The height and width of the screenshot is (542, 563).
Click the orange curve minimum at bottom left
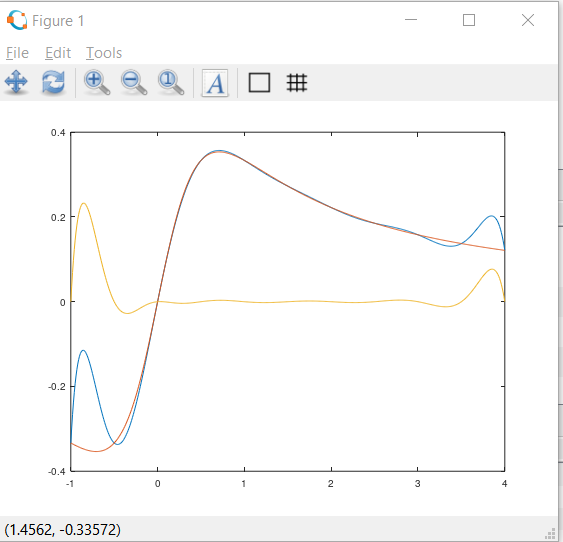(96, 451)
